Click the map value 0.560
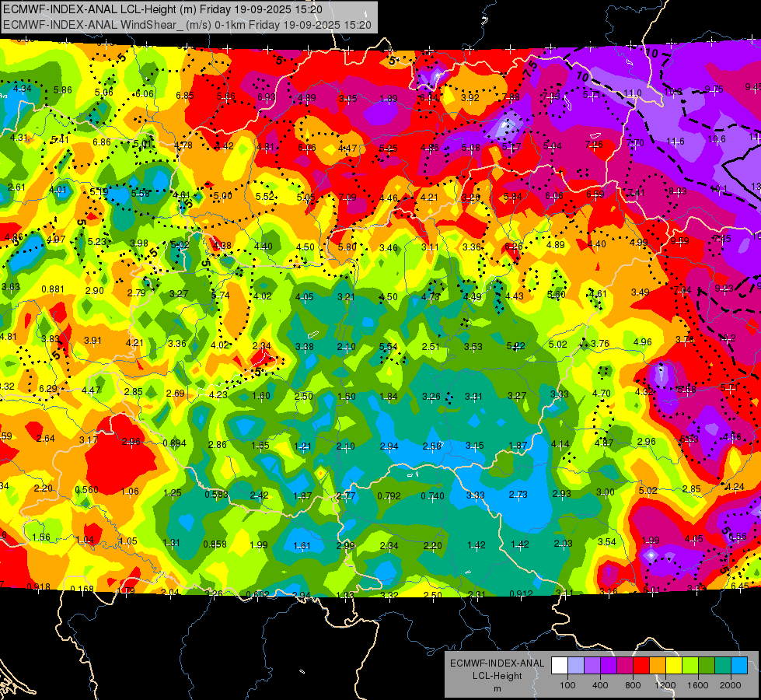The width and height of the screenshot is (761, 700). coord(86,490)
